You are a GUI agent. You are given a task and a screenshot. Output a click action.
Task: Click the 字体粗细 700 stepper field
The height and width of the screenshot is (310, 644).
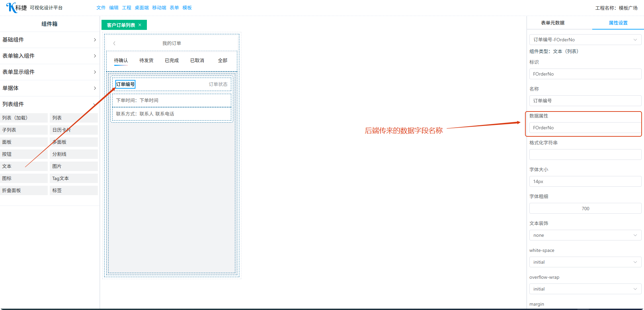coord(585,208)
